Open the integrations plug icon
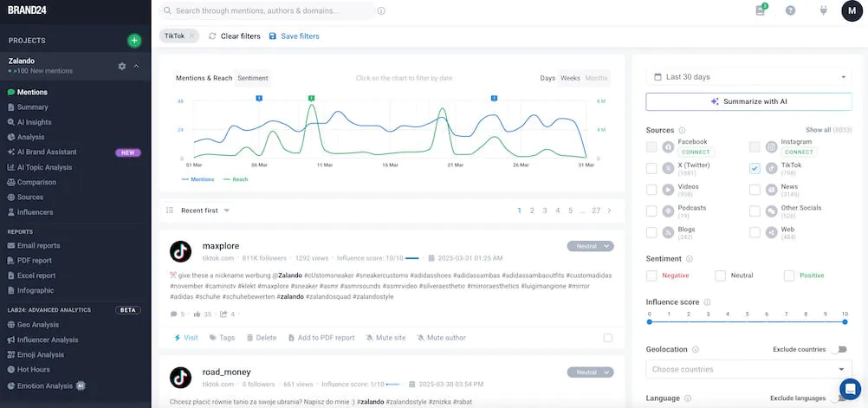 [x=823, y=10]
